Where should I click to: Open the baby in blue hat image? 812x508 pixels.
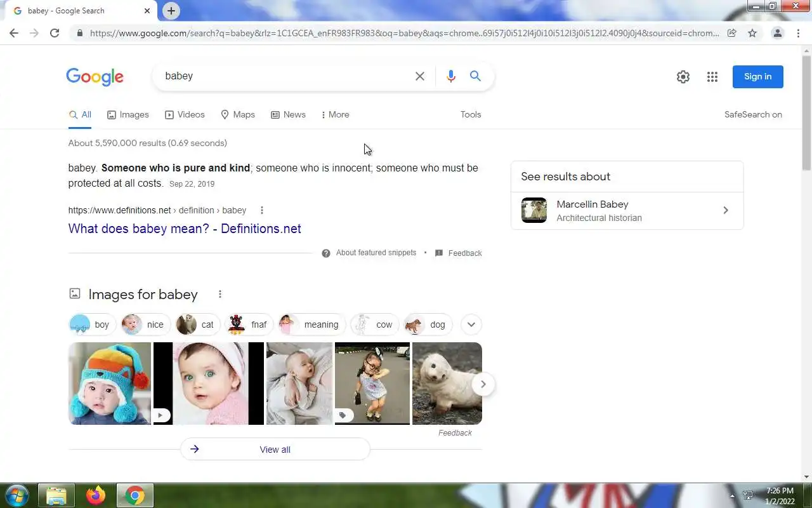110,384
